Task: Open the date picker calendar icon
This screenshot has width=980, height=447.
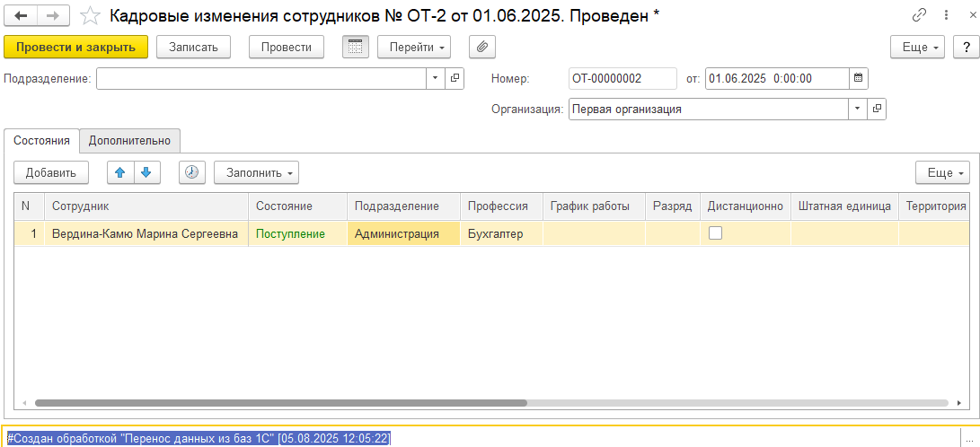Action: (x=858, y=78)
